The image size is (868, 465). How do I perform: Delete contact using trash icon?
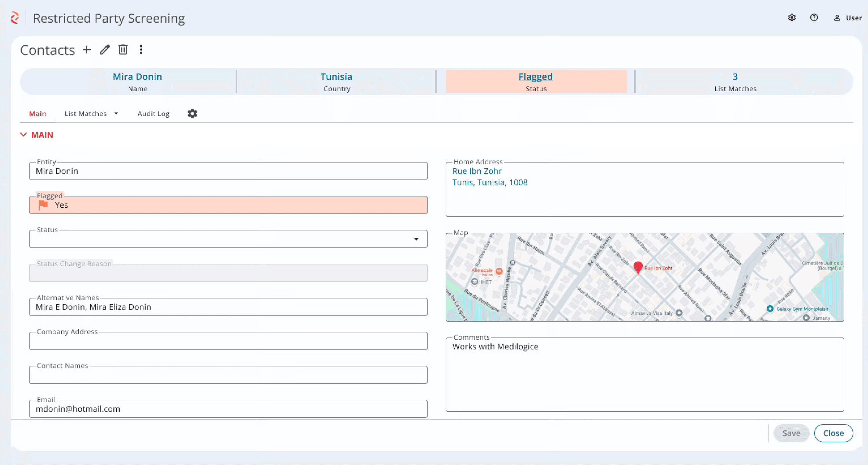[123, 50]
